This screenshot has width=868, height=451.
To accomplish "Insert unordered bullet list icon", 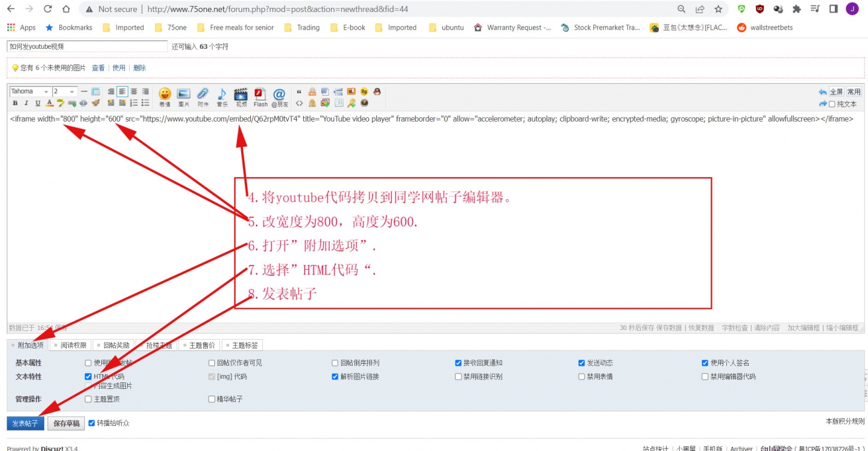I will tap(145, 103).
